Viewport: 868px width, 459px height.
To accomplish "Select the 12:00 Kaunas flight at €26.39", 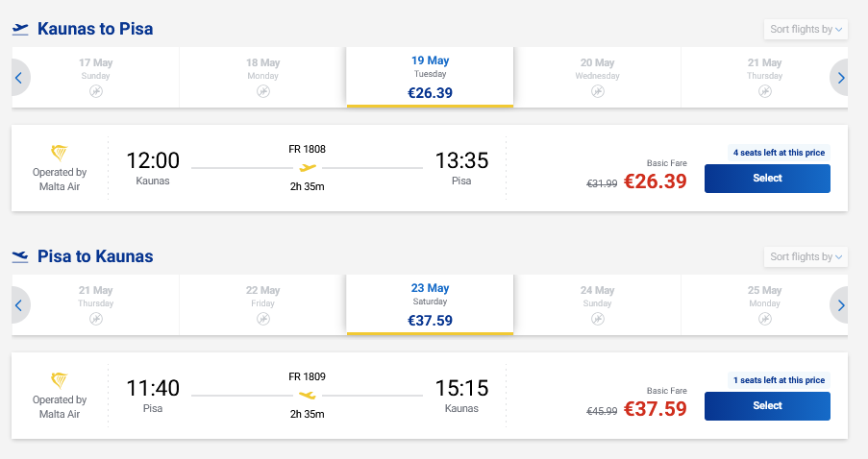I will [767, 179].
